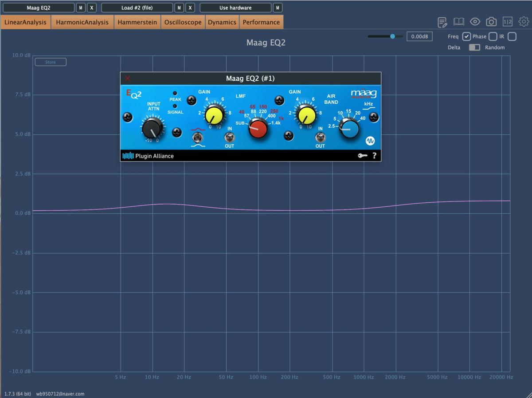The height and width of the screenshot is (398, 532).
Task: Open the Maag EQ2 help question mark
Action: coord(374,156)
